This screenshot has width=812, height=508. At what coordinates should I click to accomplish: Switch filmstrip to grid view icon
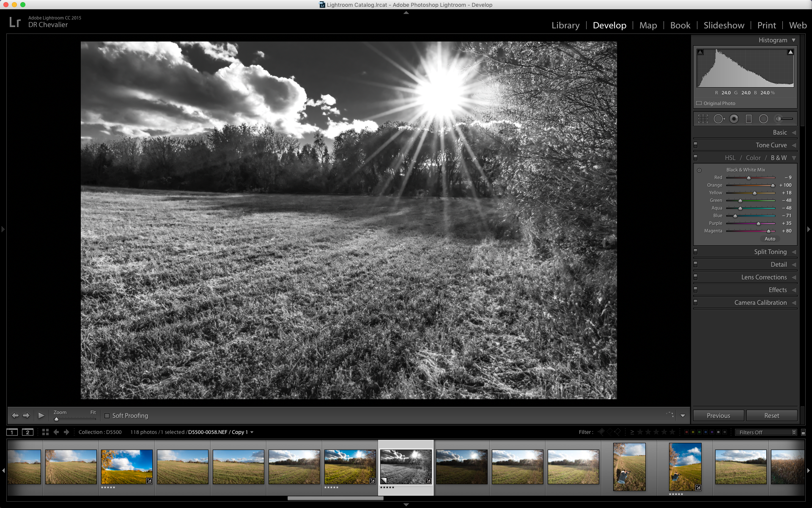tap(45, 432)
